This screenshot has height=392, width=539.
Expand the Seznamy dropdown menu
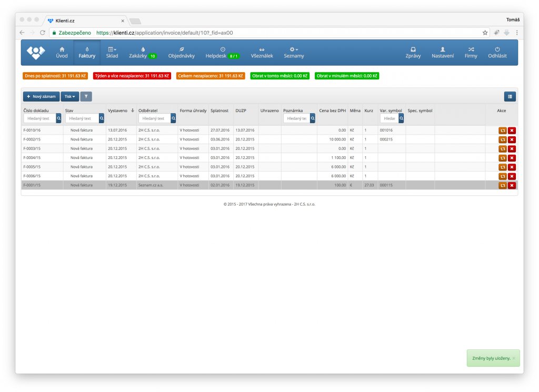tap(294, 52)
